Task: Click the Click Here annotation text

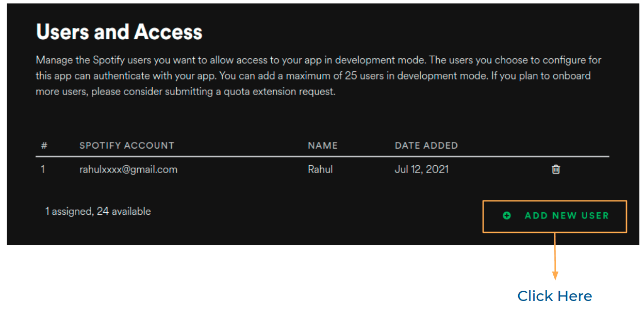Action: tap(554, 296)
